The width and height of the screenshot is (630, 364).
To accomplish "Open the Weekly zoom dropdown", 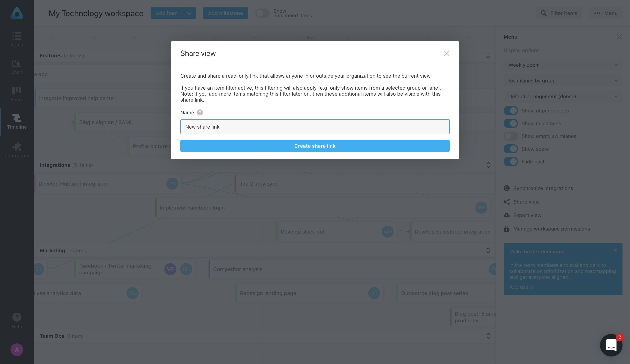I will pyautogui.click(x=562, y=65).
